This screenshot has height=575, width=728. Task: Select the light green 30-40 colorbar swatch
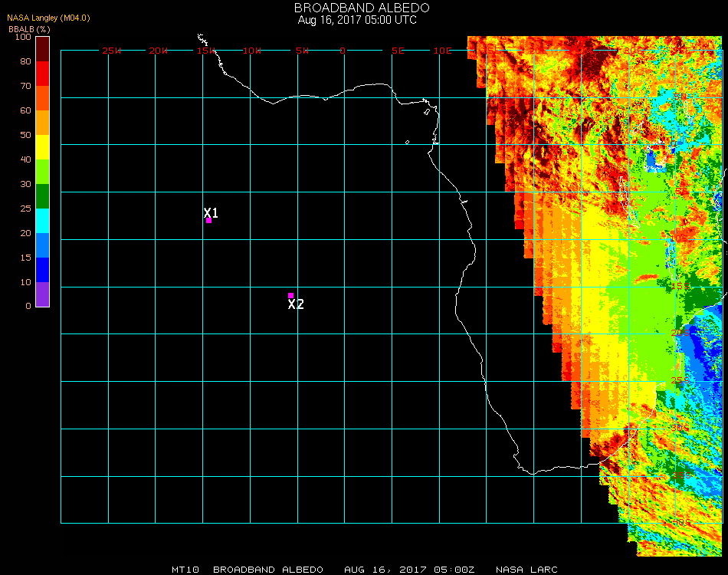[43, 172]
